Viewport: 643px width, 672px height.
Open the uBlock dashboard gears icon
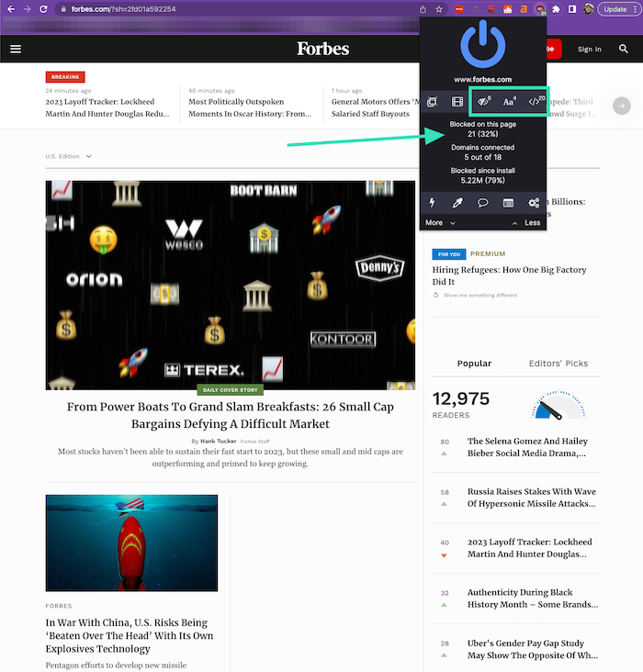pyautogui.click(x=534, y=203)
